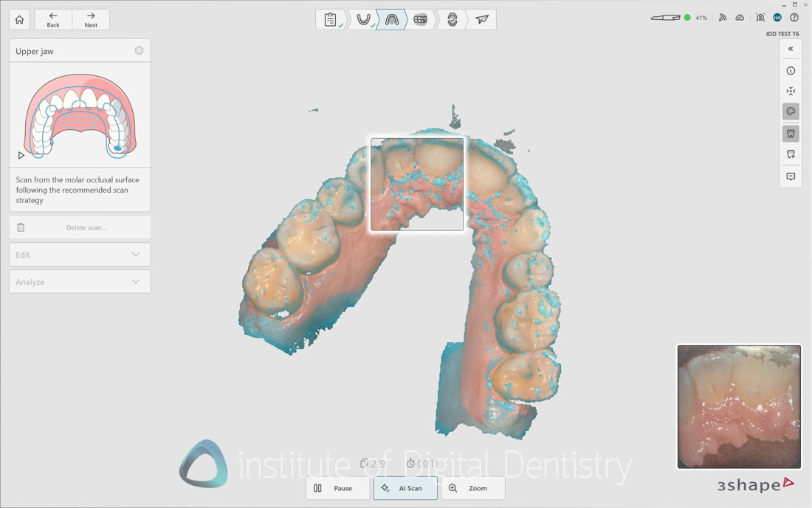Image resolution: width=812 pixels, height=508 pixels.
Task: Switch to the completed lower jaw step
Action: click(x=363, y=19)
